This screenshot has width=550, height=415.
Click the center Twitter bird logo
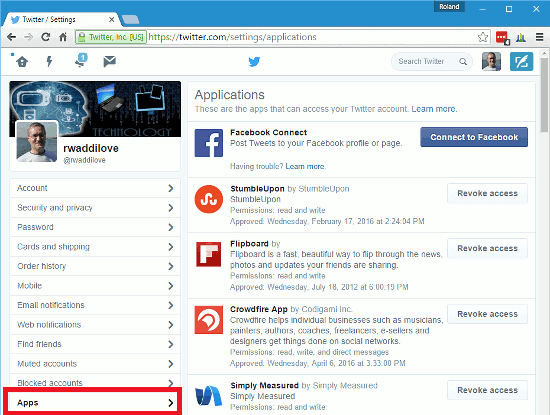coord(254,62)
